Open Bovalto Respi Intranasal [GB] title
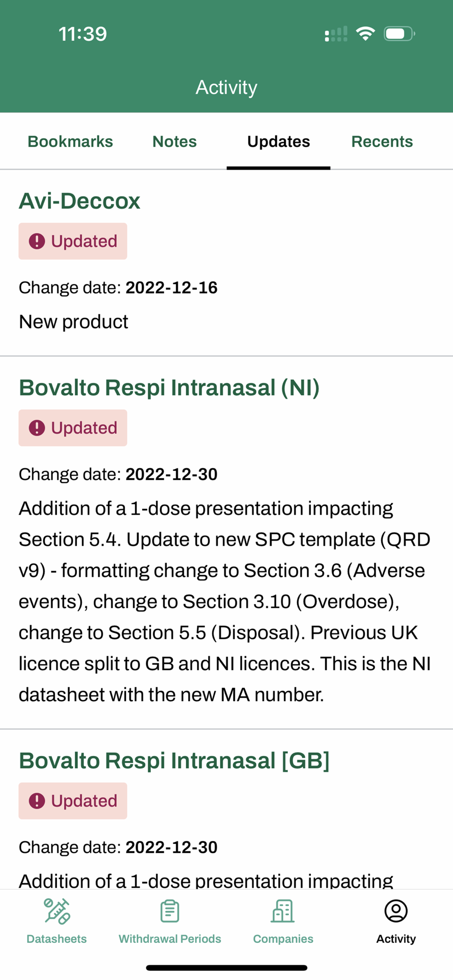The height and width of the screenshot is (980, 453). coord(174,760)
